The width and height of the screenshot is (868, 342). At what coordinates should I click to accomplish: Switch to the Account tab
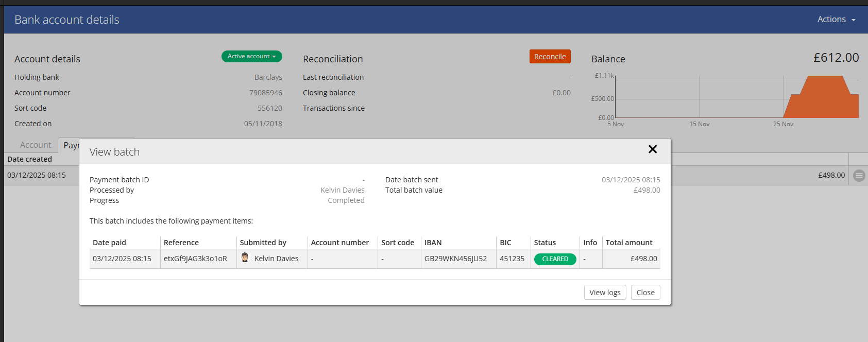[x=36, y=145]
